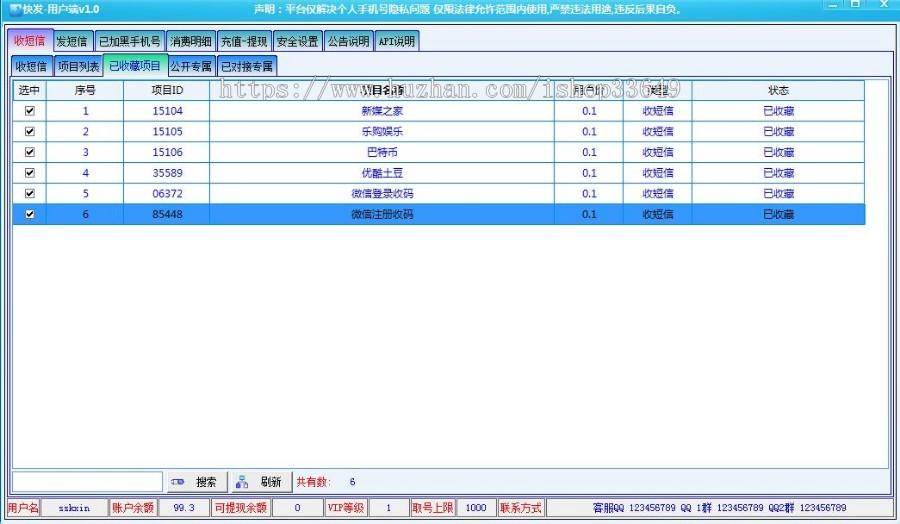The width and height of the screenshot is (900, 524).
Task: Select the 项目列表 sub-tab
Action: pos(77,67)
